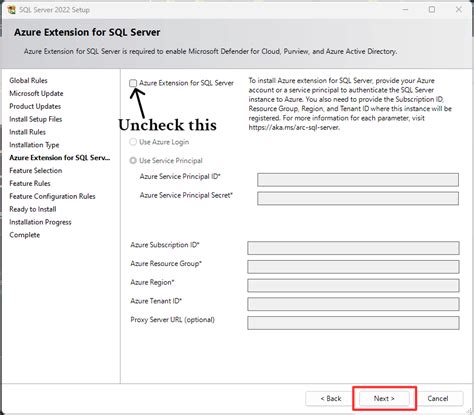Image resolution: width=474 pixels, height=415 pixels.
Task: Select bold Azure Extension step in sidebar
Action: 60,158
